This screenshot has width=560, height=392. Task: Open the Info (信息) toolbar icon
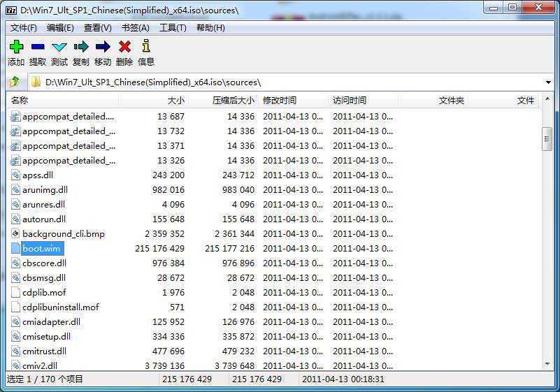[x=146, y=48]
